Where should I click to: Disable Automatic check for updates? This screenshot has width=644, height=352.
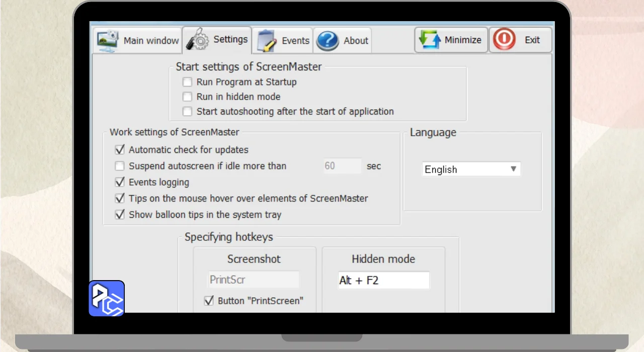point(120,149)
